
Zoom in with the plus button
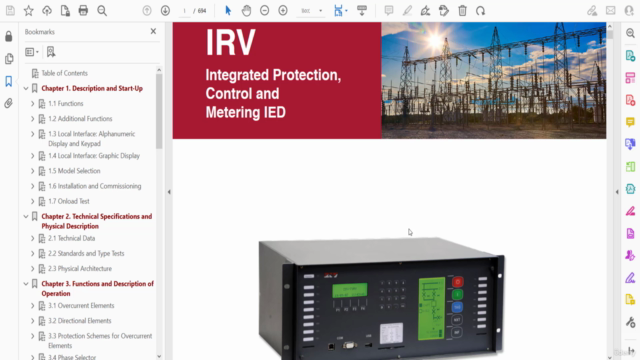(283, 11)
